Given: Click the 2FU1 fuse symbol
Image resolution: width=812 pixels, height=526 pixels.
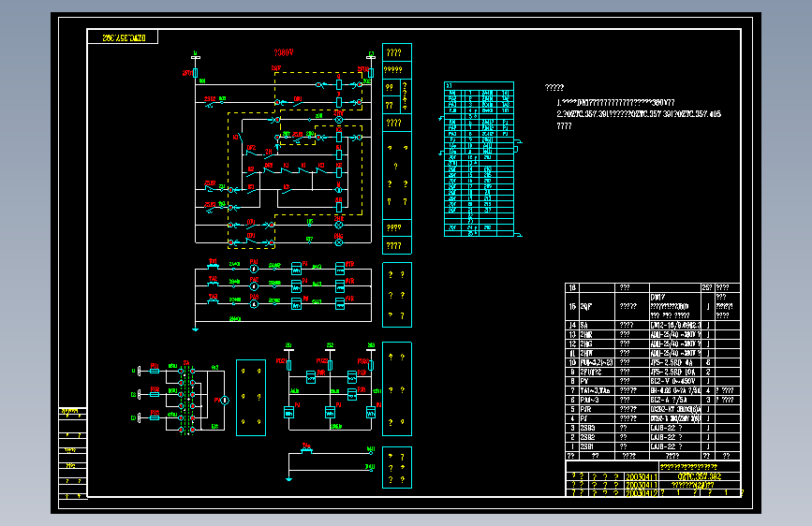Looking at the screenshot, I should pyautogui.click(x=195, y=73).
